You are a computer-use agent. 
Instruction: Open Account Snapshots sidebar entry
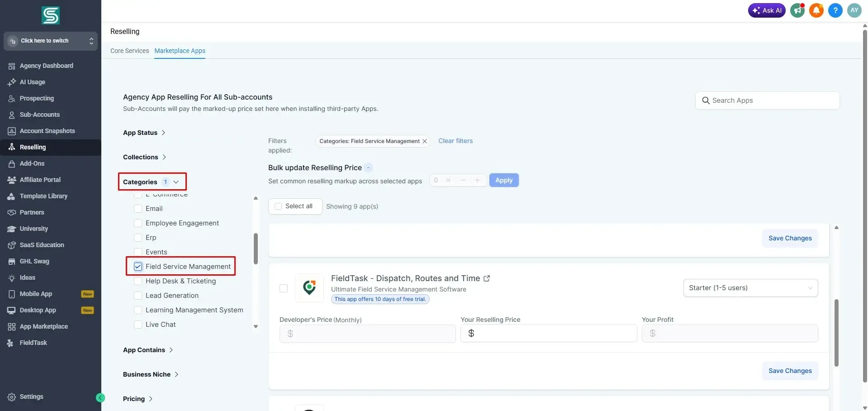[x=47, y=131]
